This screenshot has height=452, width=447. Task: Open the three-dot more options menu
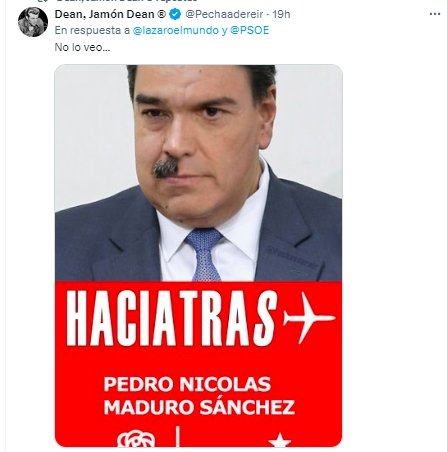pos(435,14)
